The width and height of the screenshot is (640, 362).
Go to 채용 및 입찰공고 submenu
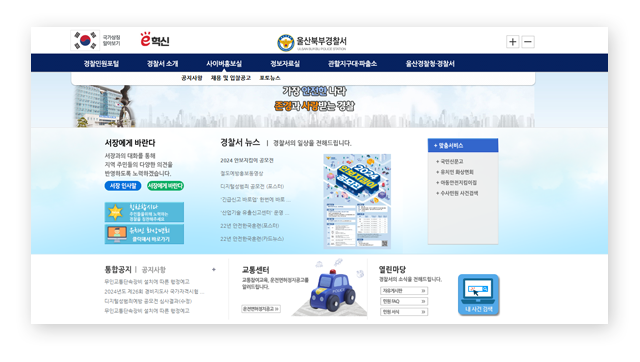click(231, 78)
